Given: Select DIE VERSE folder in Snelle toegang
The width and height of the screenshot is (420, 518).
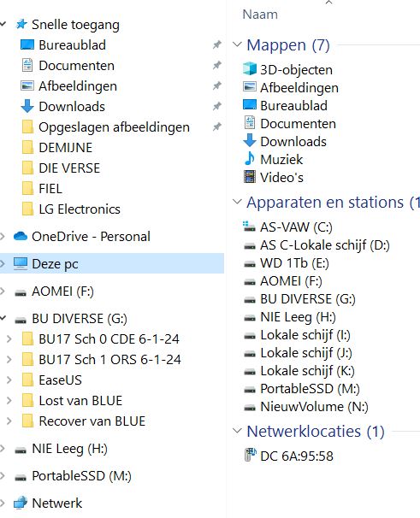Looking at the screenshot, I should (69, 168).
